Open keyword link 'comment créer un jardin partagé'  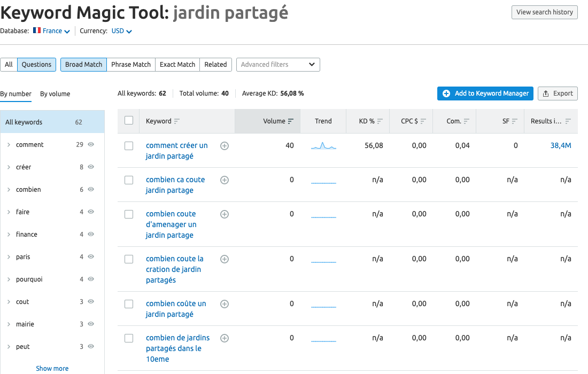(176, 151)
